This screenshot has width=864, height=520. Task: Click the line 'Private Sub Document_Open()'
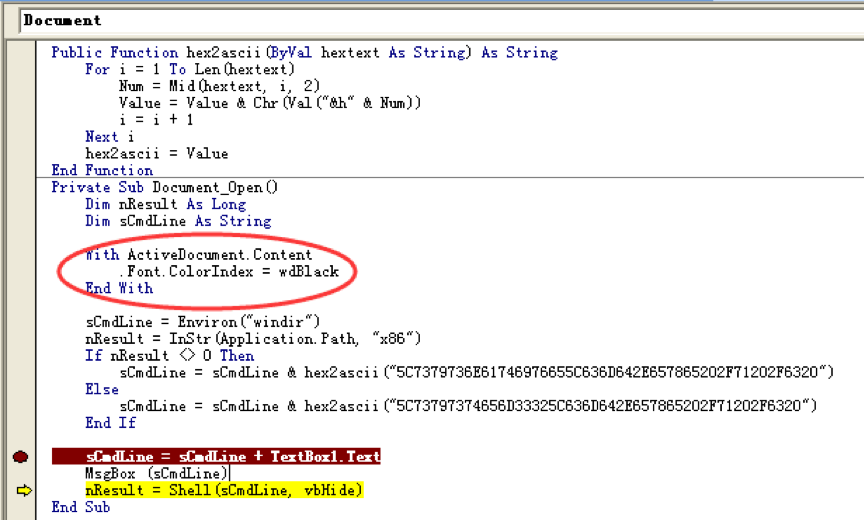[x=165, y=187]
